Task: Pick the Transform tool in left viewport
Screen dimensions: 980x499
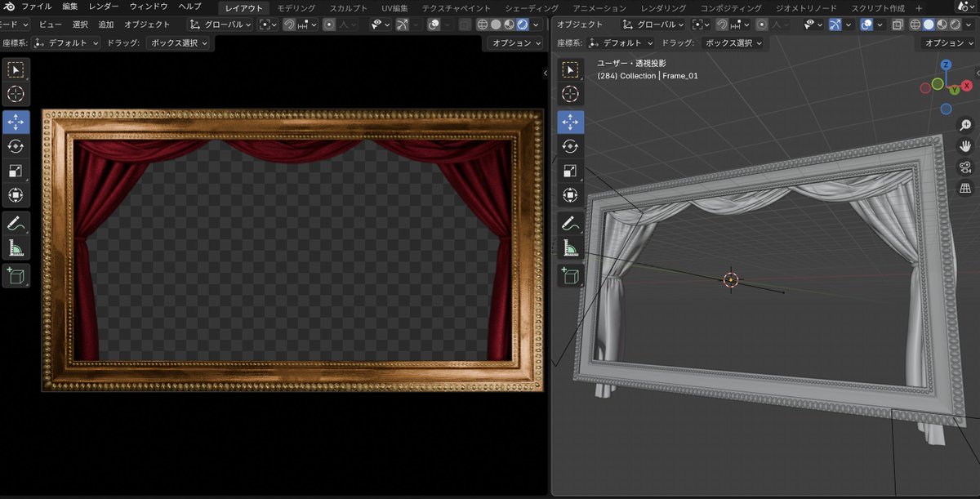Action: [x=16, y=194]
